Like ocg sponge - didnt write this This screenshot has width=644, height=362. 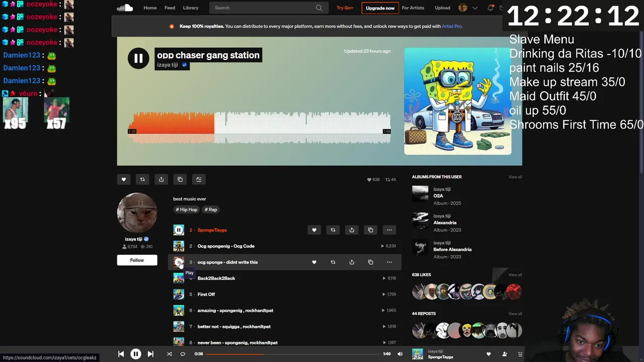coord(314,262)
